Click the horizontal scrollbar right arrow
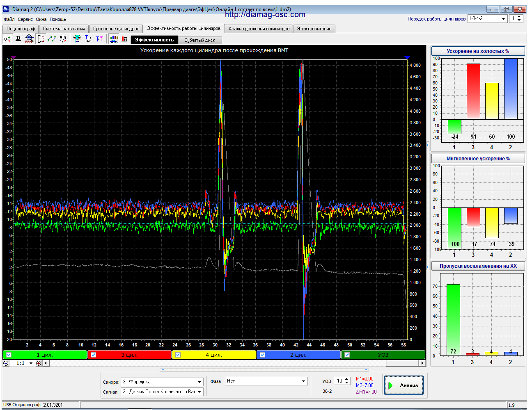This screenshot has width=532, height=410. tap(422, 363)
